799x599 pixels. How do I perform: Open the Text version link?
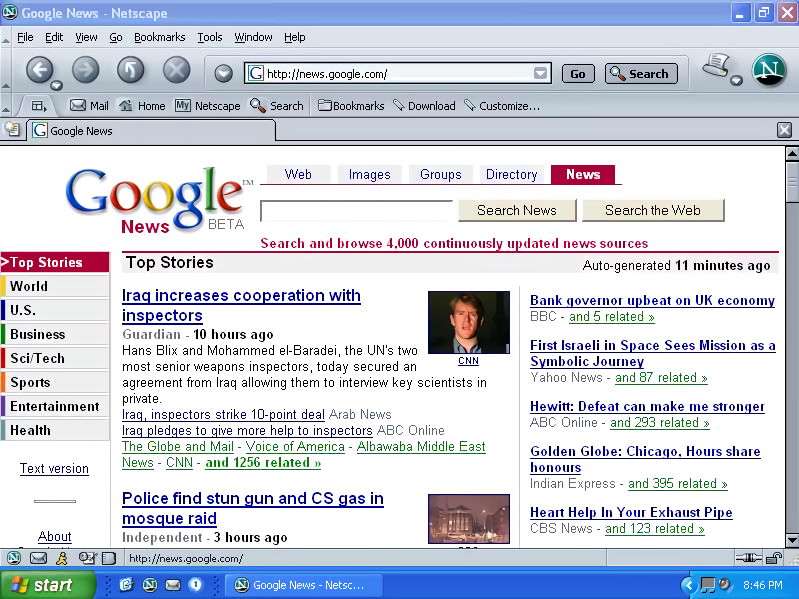[x=54, y=469]
